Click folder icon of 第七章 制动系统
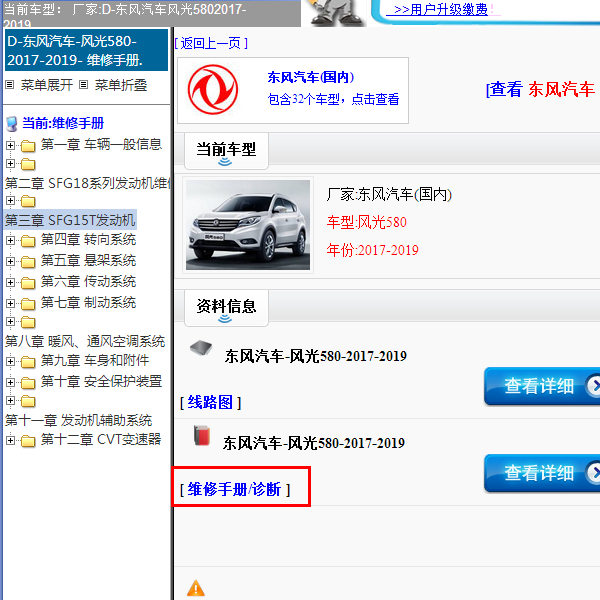 (x=28, y=304)
